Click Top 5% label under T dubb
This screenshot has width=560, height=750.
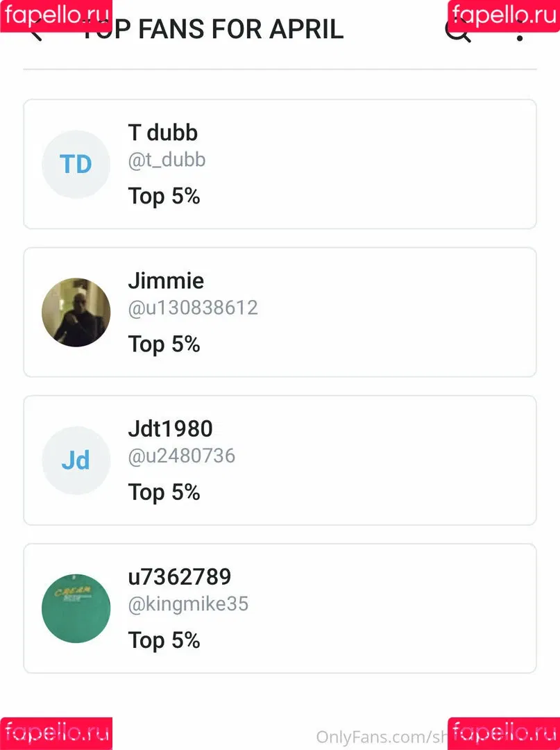tap(164, 197)
